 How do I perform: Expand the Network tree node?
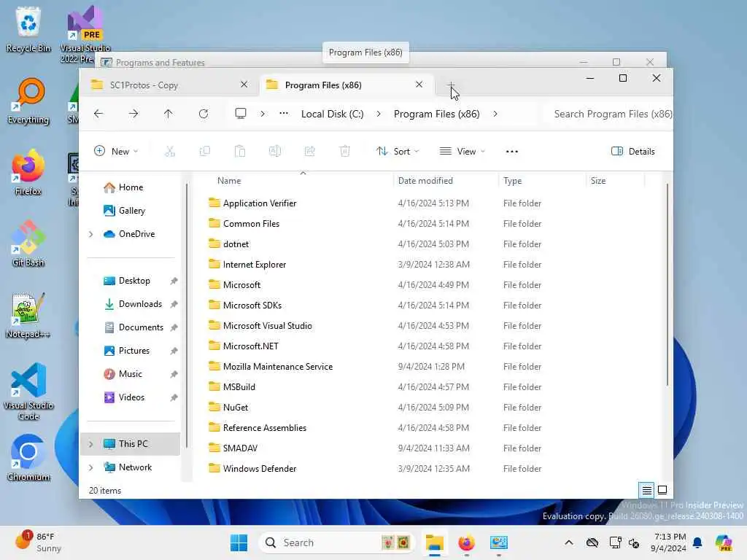(x=91, y=467)
